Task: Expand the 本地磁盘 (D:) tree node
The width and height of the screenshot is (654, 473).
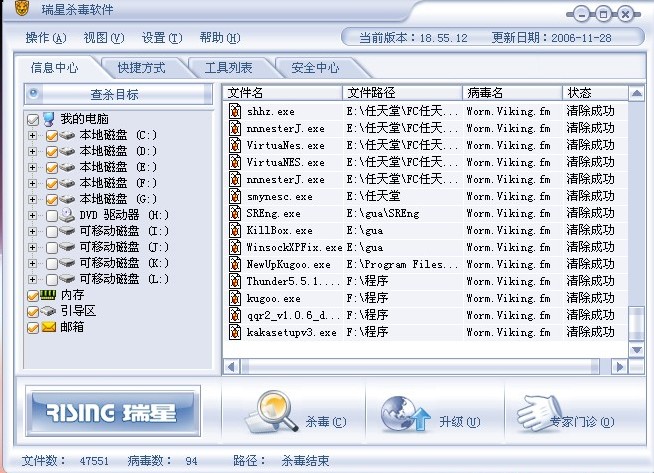Action: [x=32, y=151]
